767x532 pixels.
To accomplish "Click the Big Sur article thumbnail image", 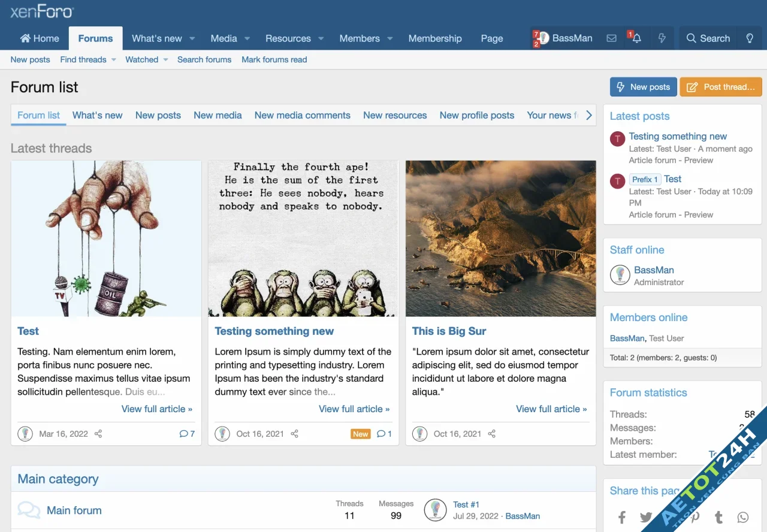I will click(500, 238).
